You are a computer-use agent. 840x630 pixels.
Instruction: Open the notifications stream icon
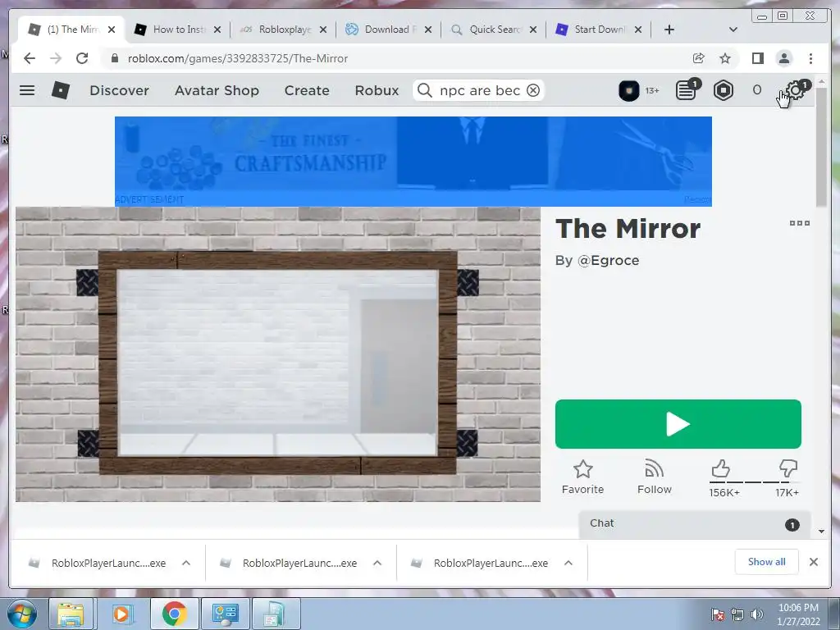[x=687, y=90]
